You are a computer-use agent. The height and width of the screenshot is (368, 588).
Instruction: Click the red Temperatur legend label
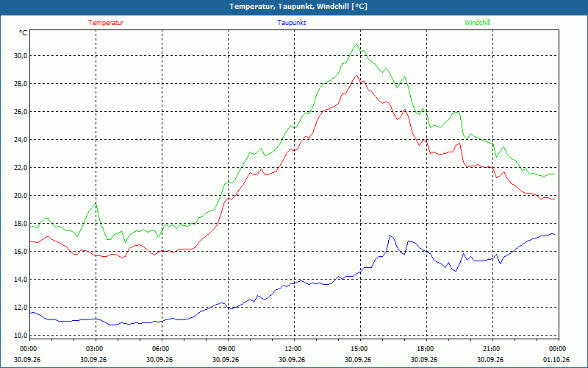(106, 23)
